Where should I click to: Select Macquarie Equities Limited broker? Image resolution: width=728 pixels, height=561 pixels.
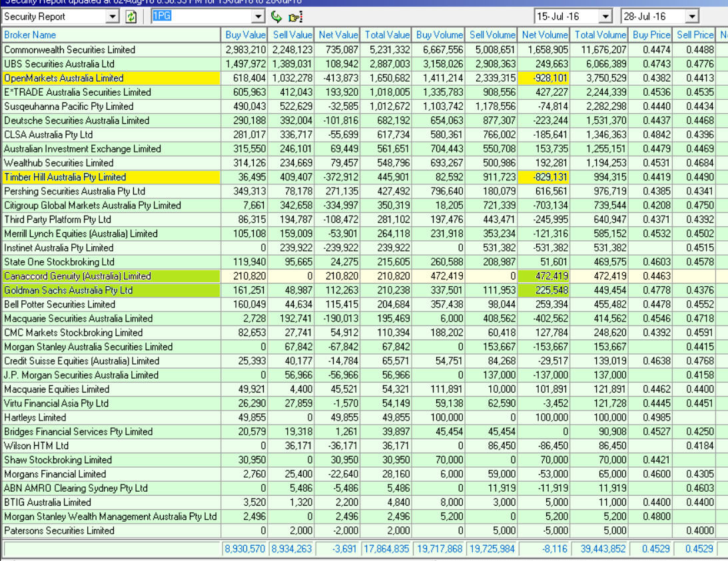click(x=57, y=389)
